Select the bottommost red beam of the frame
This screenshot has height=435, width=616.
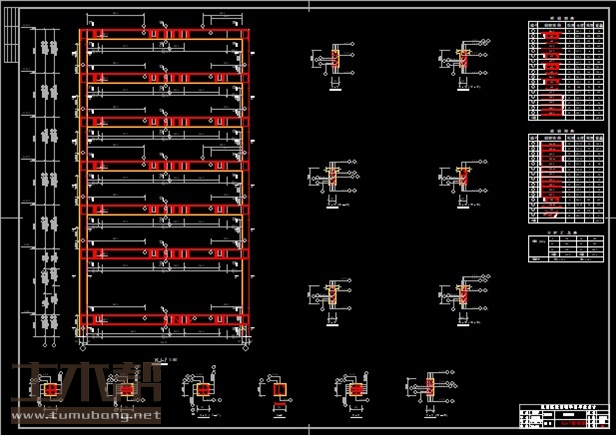pos(164,321)
